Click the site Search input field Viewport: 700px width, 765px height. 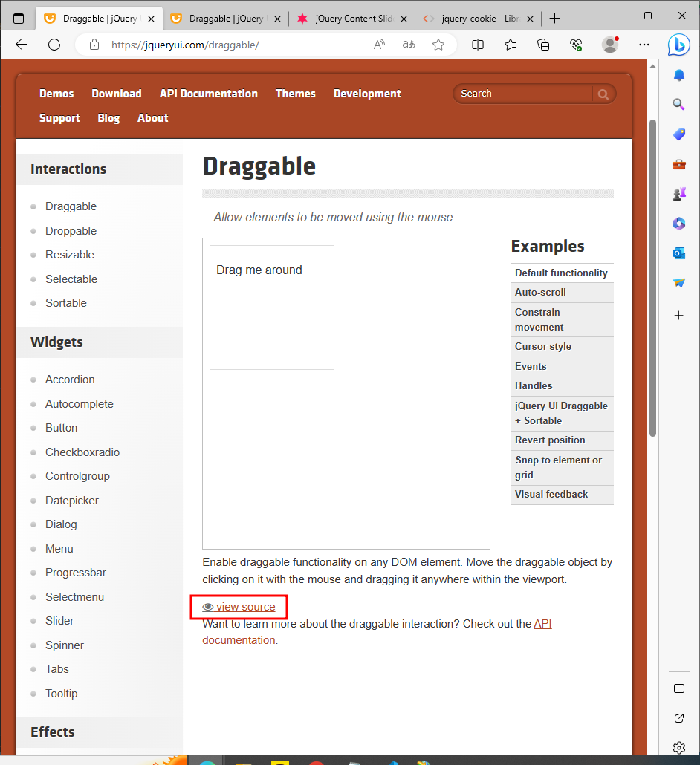[x=523, y=94]
